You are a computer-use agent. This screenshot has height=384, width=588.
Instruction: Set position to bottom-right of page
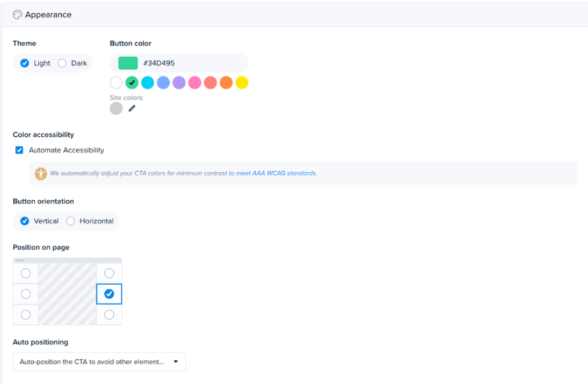(x=109, y=314)
